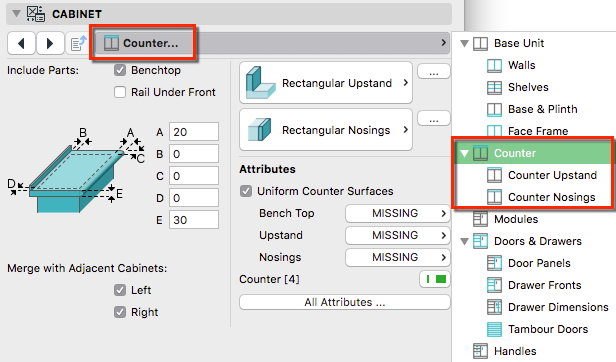Viewport: 616px width, 362px height.
Task: Select the Tambour Doors icon
Action: [494, 329]
